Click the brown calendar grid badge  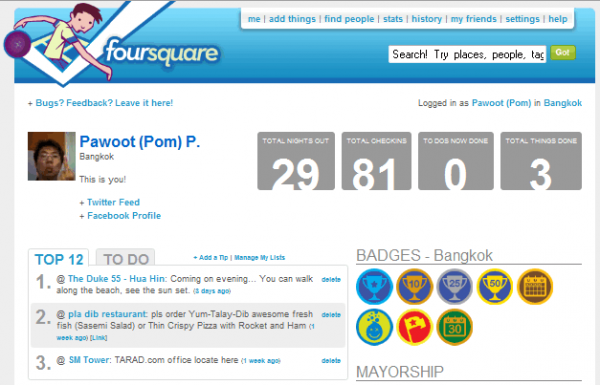tap(535, 287)
